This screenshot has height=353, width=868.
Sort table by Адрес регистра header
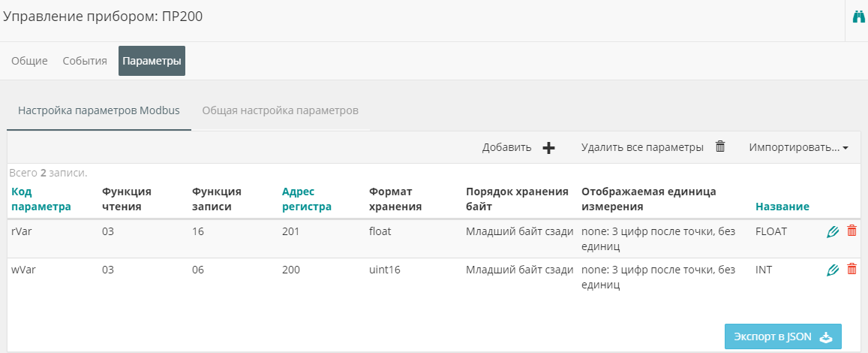306,199
